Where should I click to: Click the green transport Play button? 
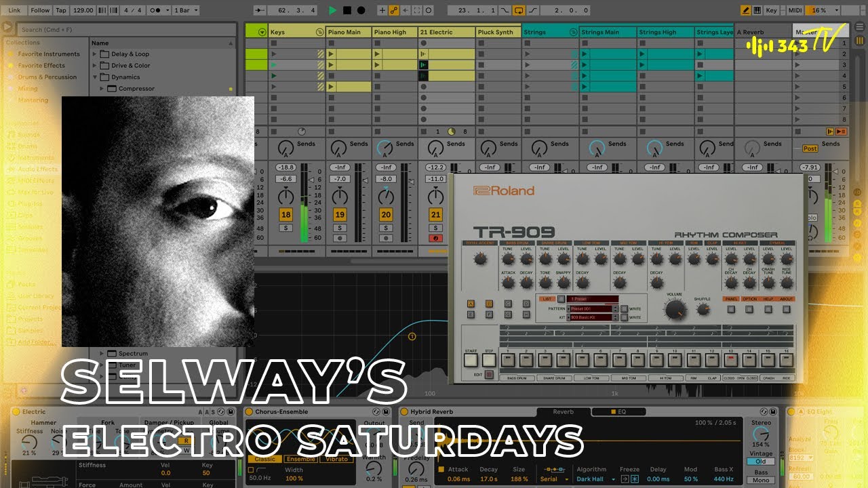point(332,10)
